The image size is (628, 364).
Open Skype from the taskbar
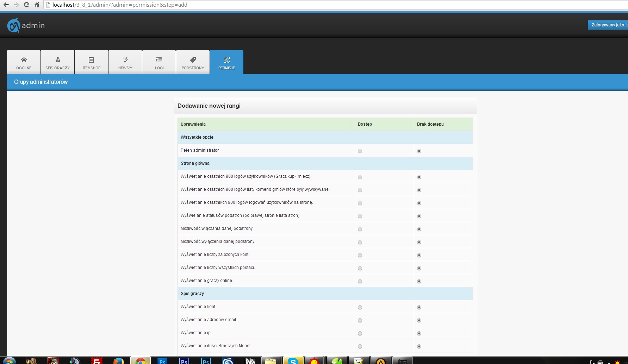click(293, 361)
